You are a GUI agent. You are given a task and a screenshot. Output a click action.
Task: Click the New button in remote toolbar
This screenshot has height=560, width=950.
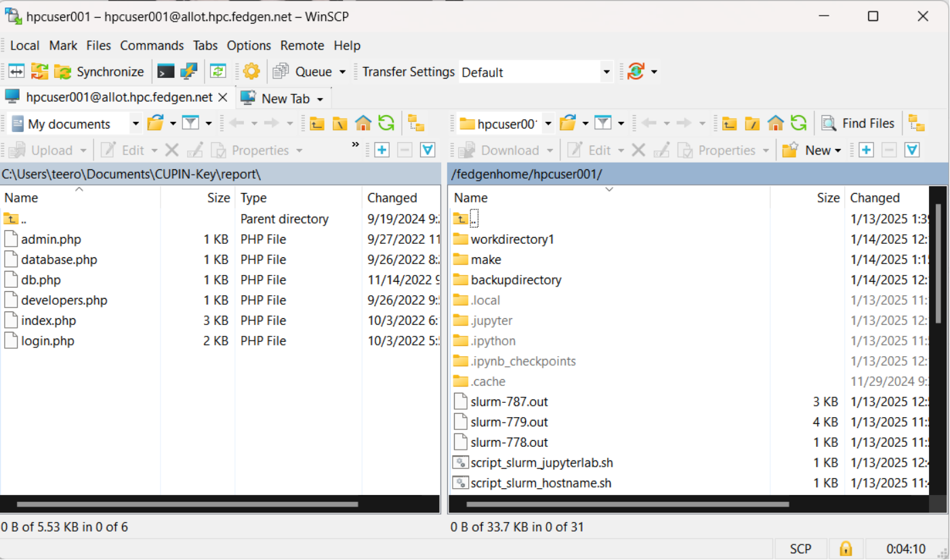[812, 150]
